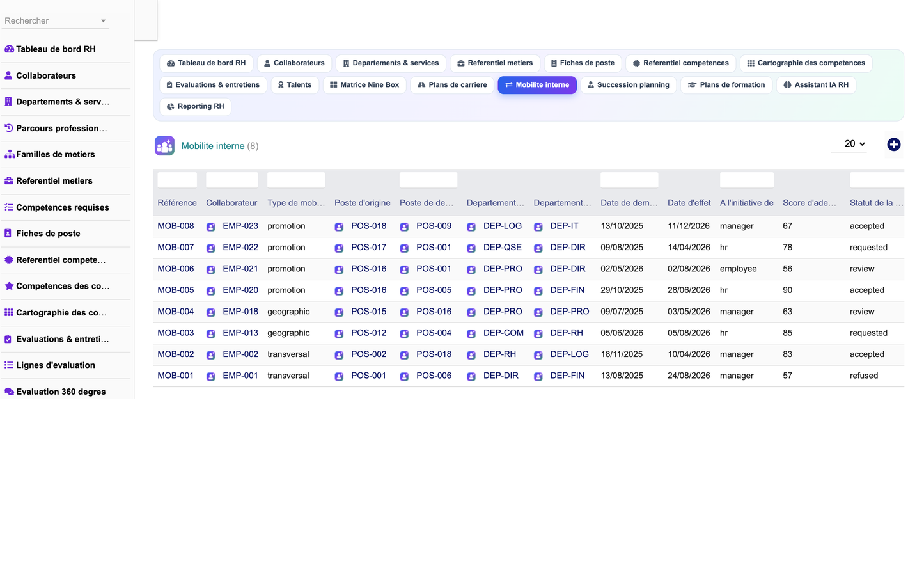This screenshot has height=572, width=924.
Task: Go to the Talents tab
Action: (295, 85)
